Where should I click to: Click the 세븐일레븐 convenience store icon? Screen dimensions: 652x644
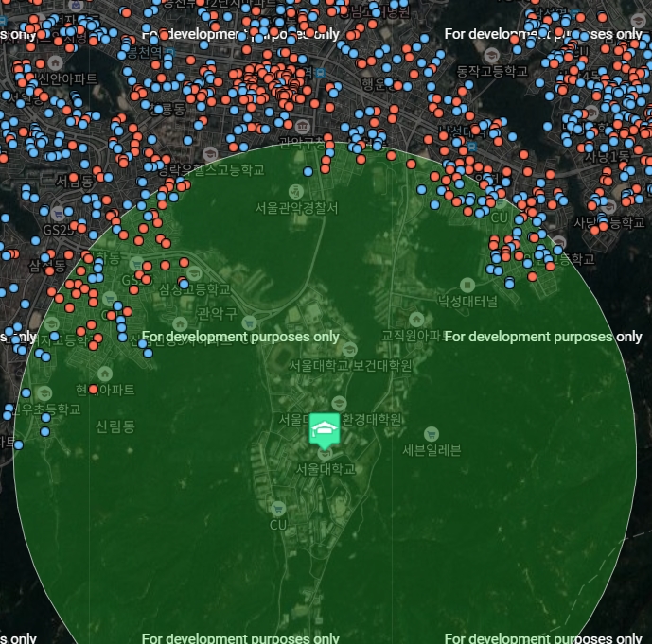(x=432, y=433)
